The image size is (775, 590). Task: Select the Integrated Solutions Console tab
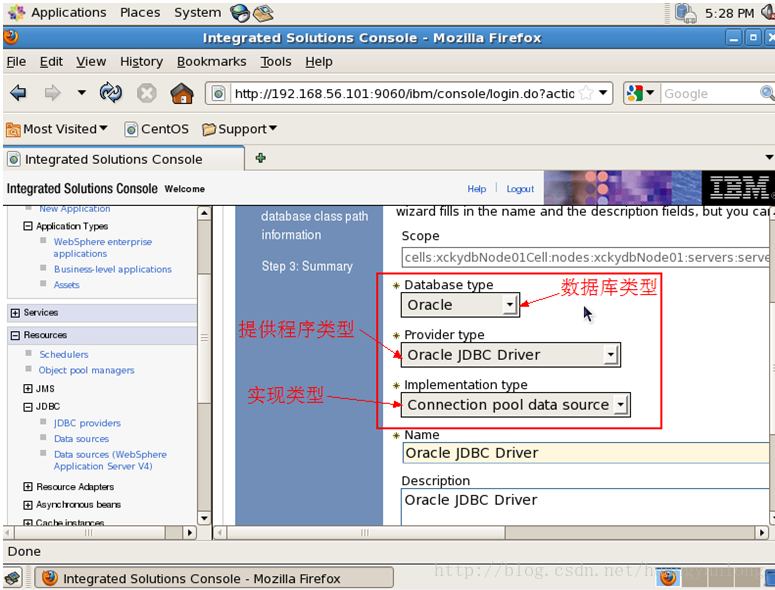[124, 159]
